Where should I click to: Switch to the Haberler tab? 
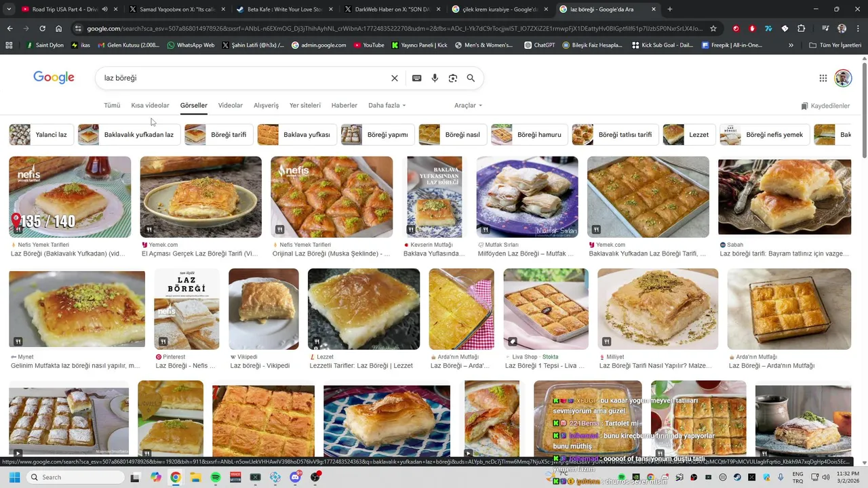click(344, 106)
